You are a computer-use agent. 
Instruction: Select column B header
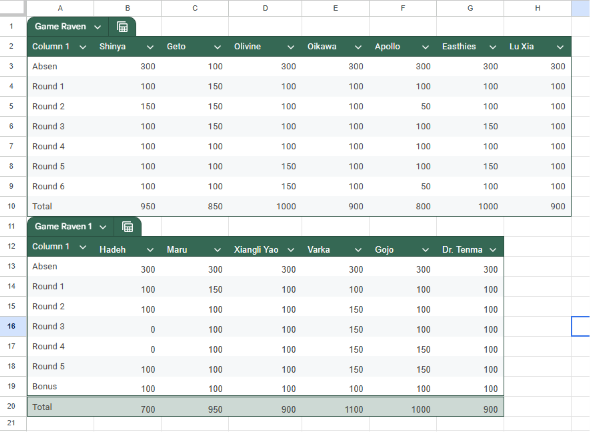[128, 8]
